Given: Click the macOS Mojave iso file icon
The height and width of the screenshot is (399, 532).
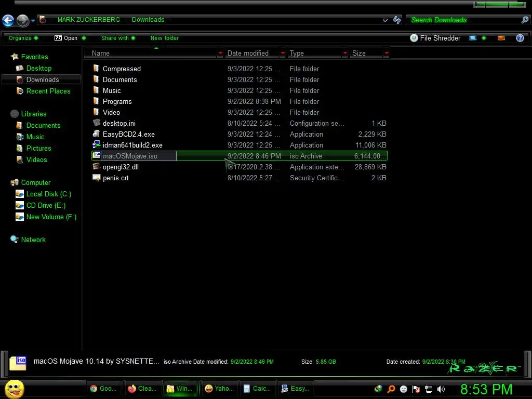Looking at the screenshot, I should (x=96, y=155).
